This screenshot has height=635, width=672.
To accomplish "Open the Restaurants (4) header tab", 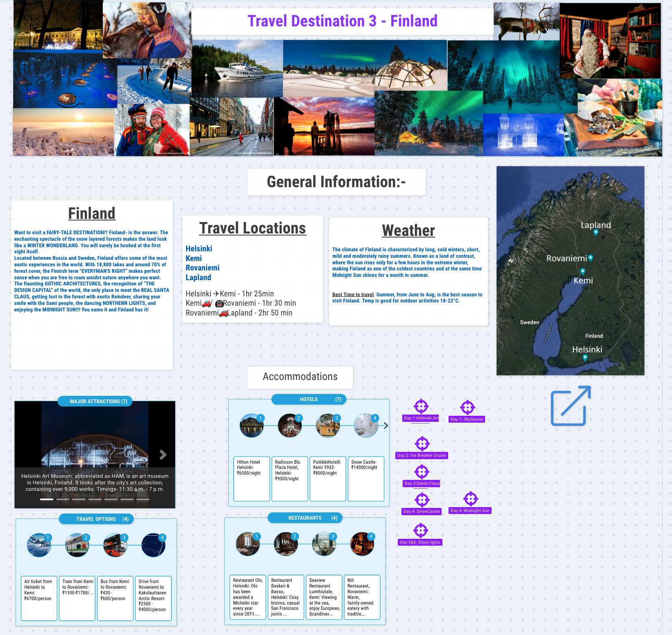I will 305,518.
